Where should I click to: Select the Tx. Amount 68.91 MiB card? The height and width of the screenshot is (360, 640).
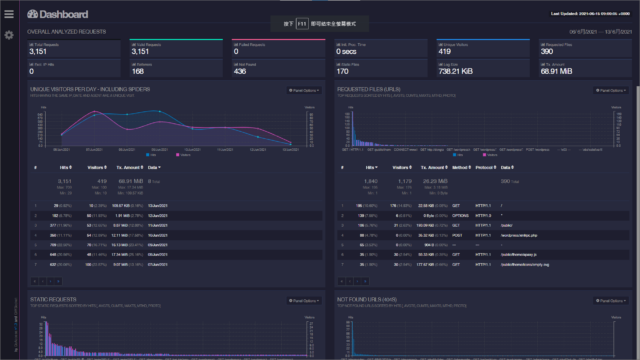coord(585,68)
